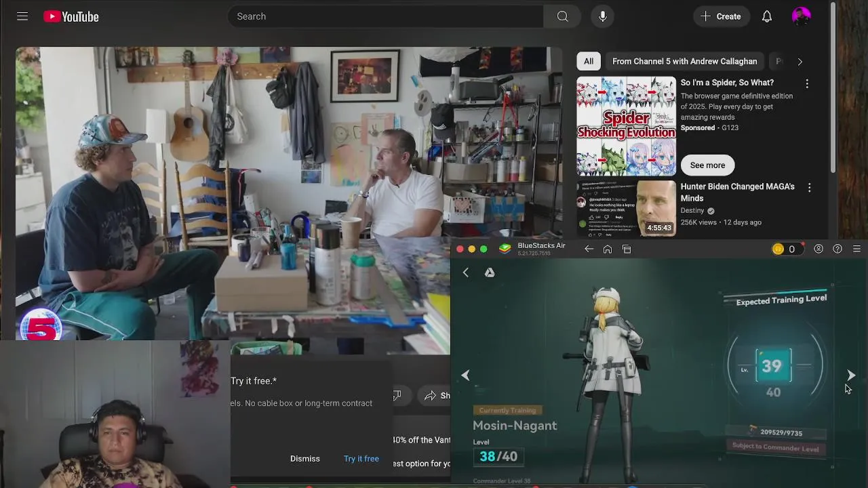Open the BlueStacks account profile icon

pyautogui.click(x=818, y=249)
